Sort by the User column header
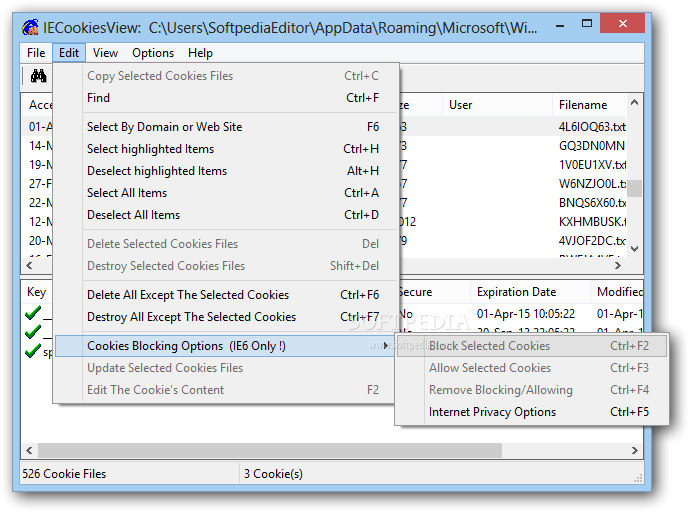Image resolution: width=690 pixels, height=512 pixels. 497,105
